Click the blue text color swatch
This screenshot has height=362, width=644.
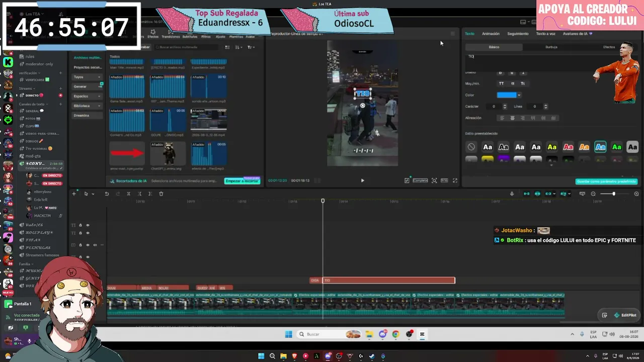click(x=506, y=95)
